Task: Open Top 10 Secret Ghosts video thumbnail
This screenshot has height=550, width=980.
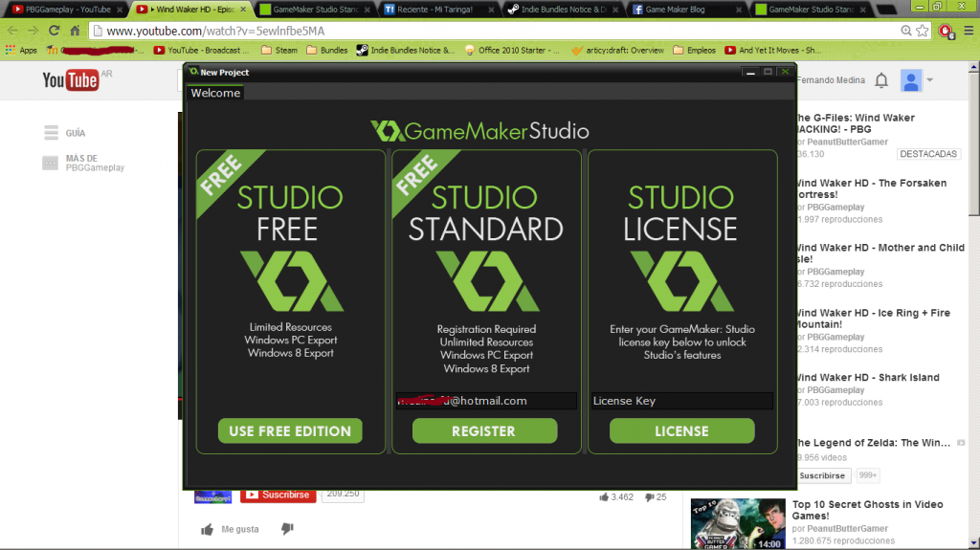Action: [738, 524]
